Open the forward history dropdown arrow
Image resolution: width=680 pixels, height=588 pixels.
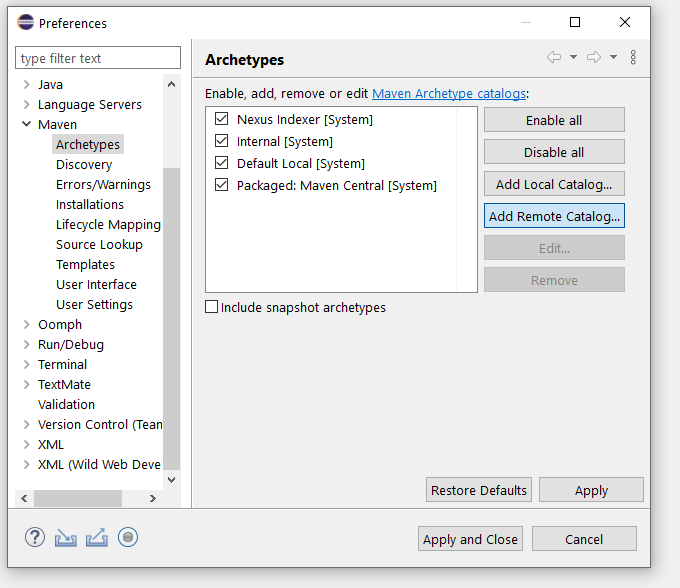click(613, 58)
